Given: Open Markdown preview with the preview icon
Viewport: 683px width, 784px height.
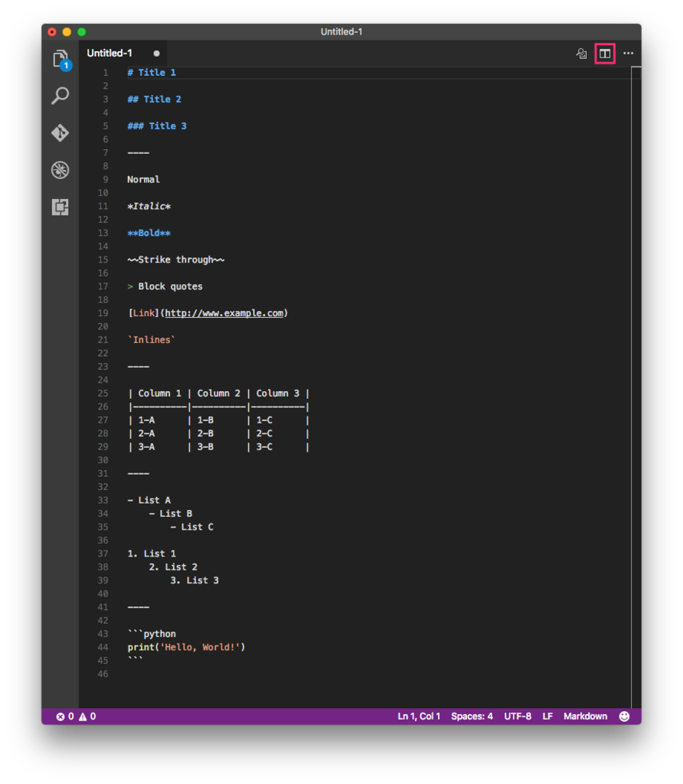Looking at the screenshot, I should click(581, 54).
